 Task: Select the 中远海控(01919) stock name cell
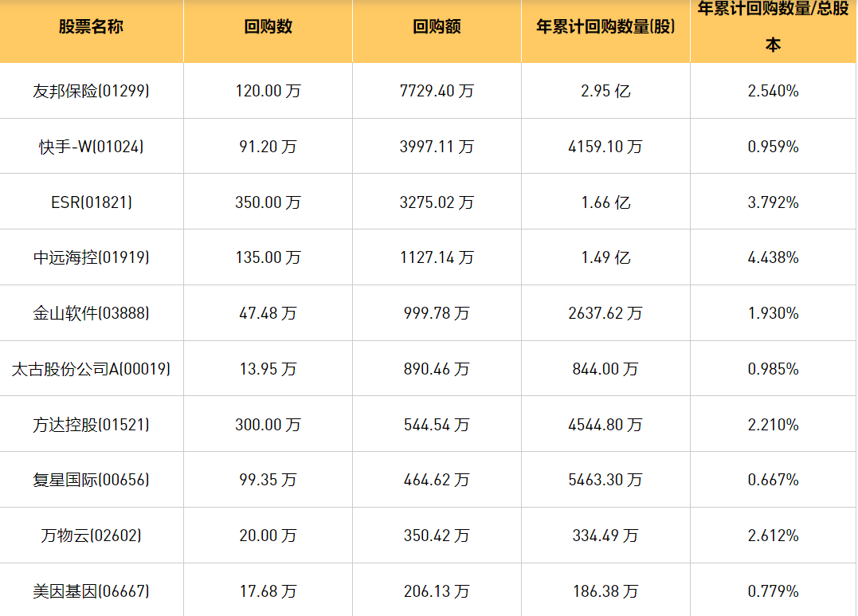(91, 258)
